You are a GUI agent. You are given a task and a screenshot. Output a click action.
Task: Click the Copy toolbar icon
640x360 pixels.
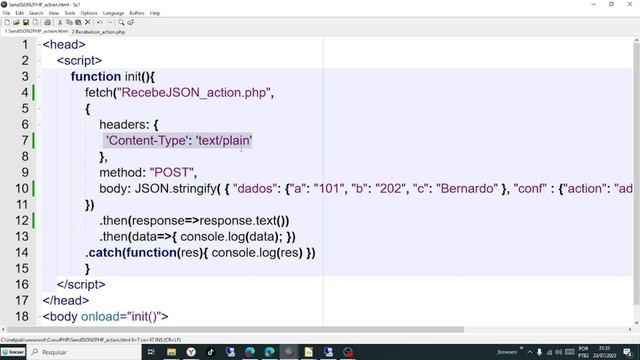pyautogui.click(x=69, y=22)
